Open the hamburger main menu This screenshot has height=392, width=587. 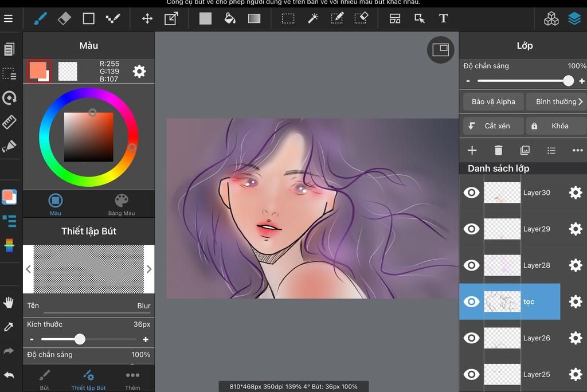tap(8, 18)
